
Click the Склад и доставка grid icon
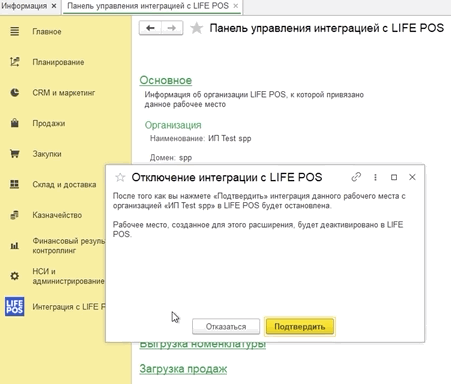(x=14, y=184)
